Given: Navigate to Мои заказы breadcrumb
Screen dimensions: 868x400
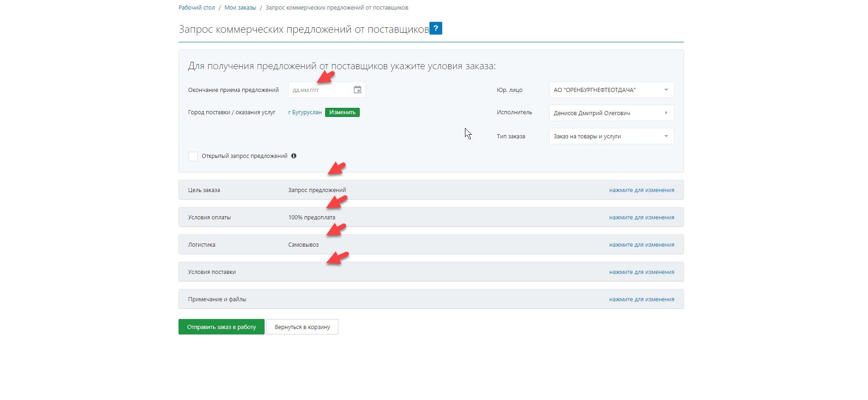Looking at the screenshot, I should (x=240, y=8).
